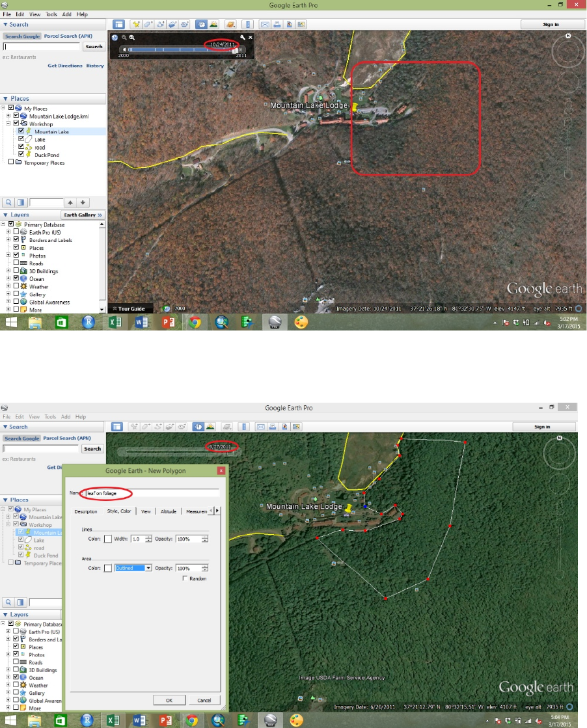
Task: Enable Temporary Places checkbox in top window
Action: click(x=11, y=162)
